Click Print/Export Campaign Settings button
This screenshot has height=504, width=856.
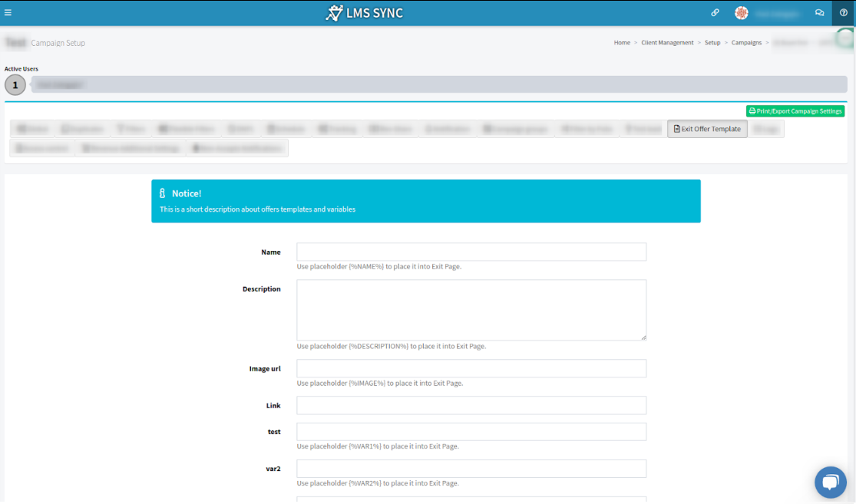pos(795,111)
